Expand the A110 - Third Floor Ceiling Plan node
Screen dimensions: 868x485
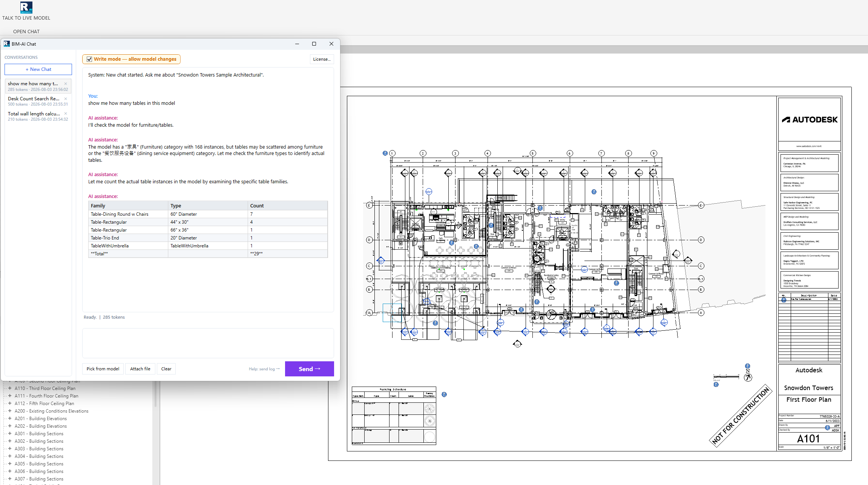[10, 388]
